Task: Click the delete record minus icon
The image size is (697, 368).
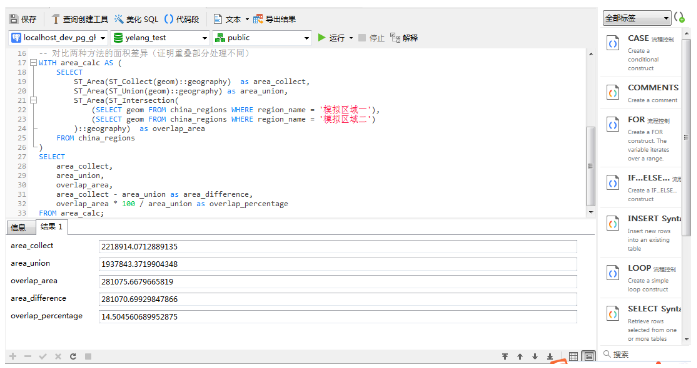Action: point(28,356)
